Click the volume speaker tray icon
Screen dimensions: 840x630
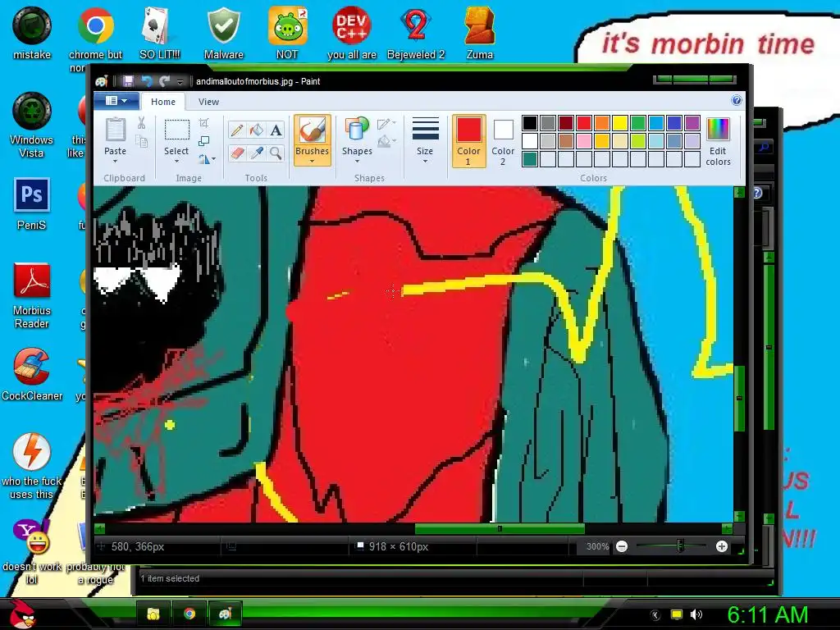696,614
